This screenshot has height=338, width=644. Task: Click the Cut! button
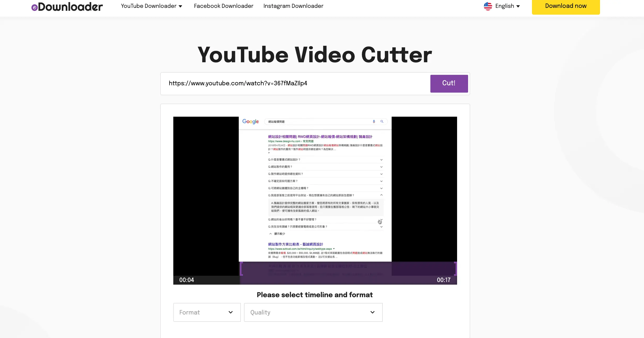click(449, 83)
